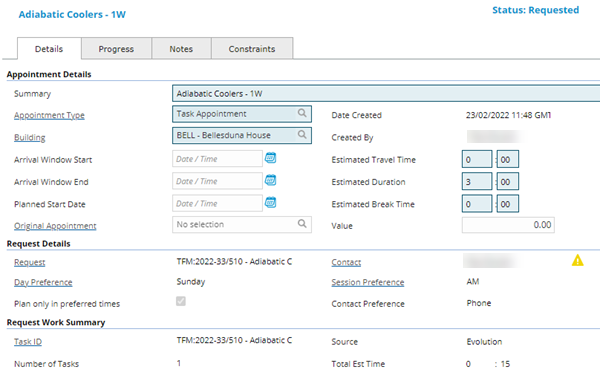Open the Task ID link
This screenshot has width=600, height=378.
(28, 342)
